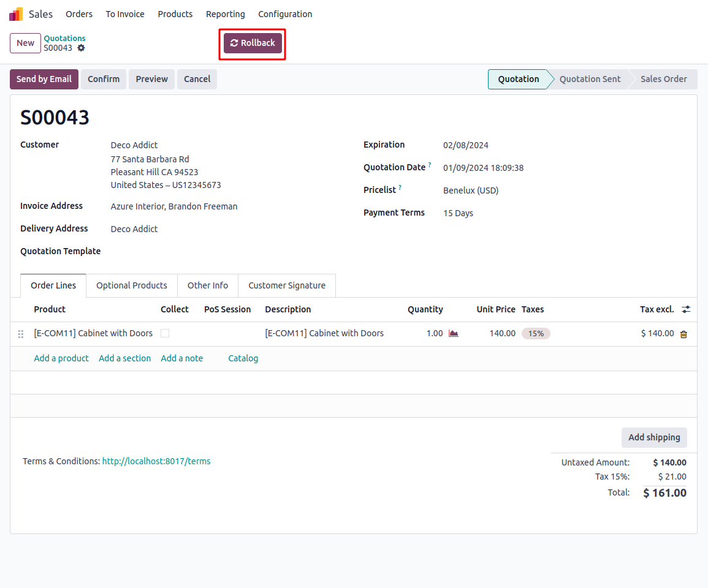Image resolution: width=708 pixels, height=588 pixels.
Task: Click Add a product link
Action: pyautogui.click(x=61, y=358)
